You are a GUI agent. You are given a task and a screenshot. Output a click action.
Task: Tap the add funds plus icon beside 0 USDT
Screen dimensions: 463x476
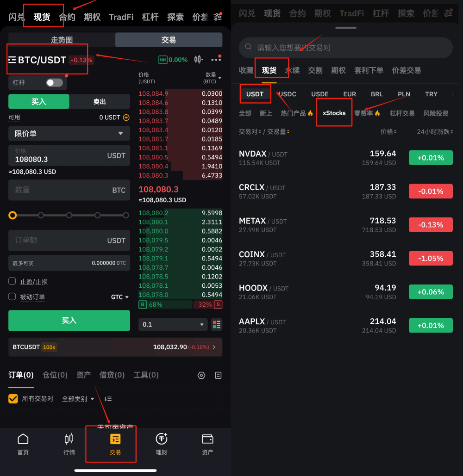tap(126, 117)
